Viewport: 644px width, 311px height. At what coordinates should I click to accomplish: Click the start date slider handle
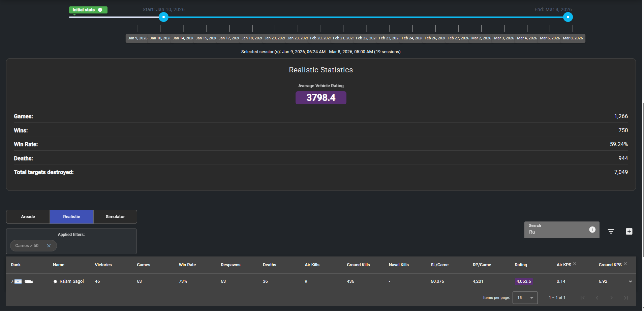pos(163,17)
